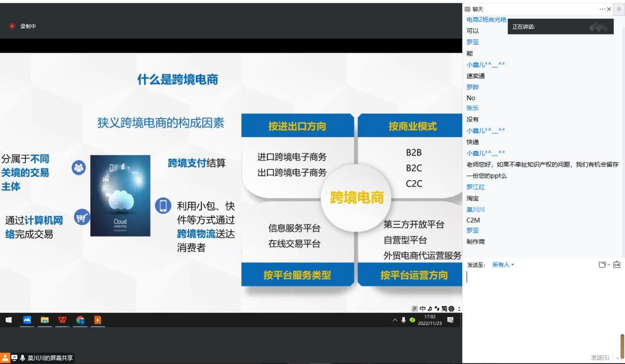The width and height of the screenshot is (625, 364).
Task: Open the chat panel more options (three dots)
Action: click(602, 9)
